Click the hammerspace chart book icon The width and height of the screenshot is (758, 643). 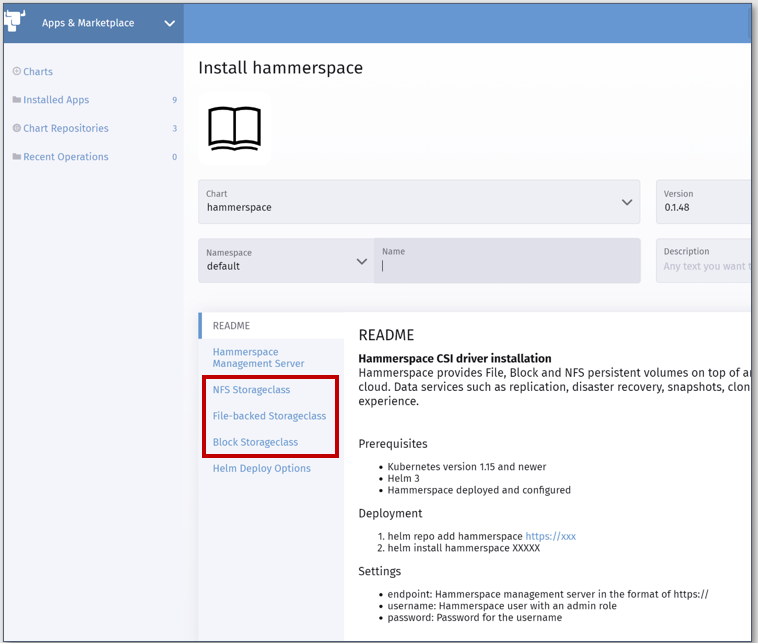234,128
